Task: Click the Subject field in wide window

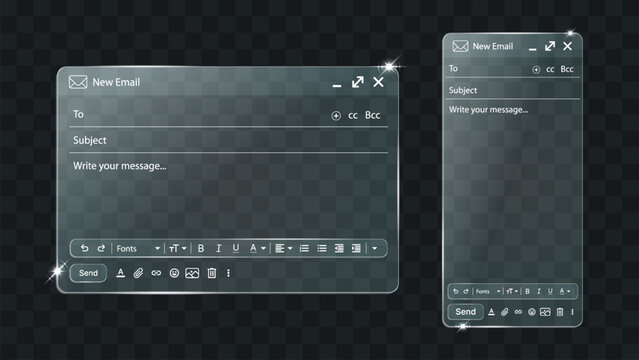Action: pyautogui.click(x=229, y=140)
